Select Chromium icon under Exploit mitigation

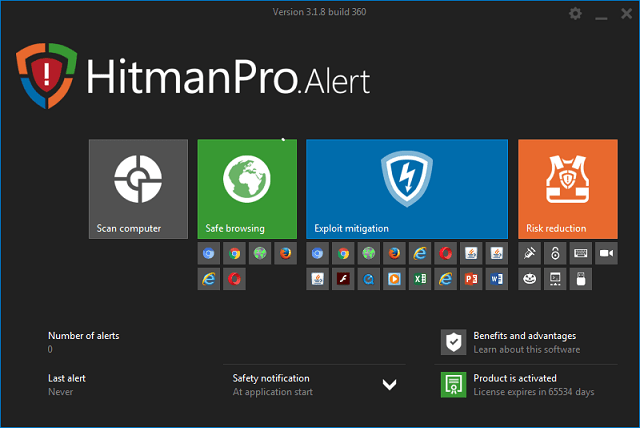[317, 253]
